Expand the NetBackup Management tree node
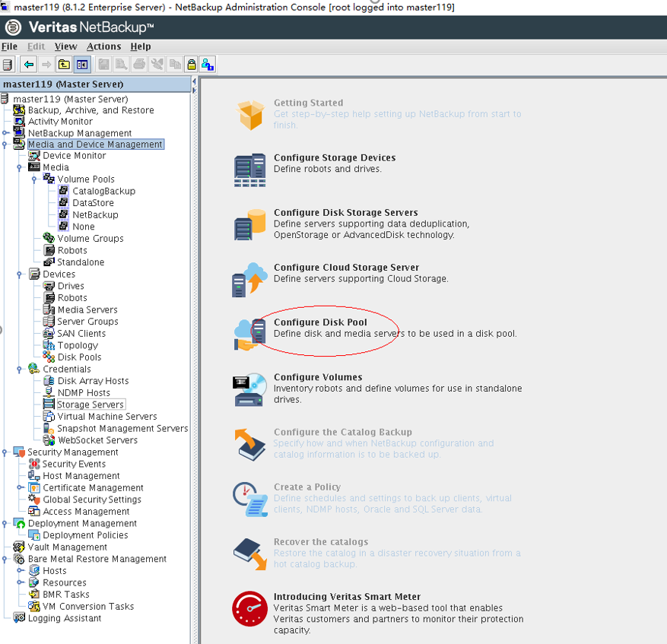Viewport: 667px width, 644px height. pyautogui.click(x=5, y=133)
